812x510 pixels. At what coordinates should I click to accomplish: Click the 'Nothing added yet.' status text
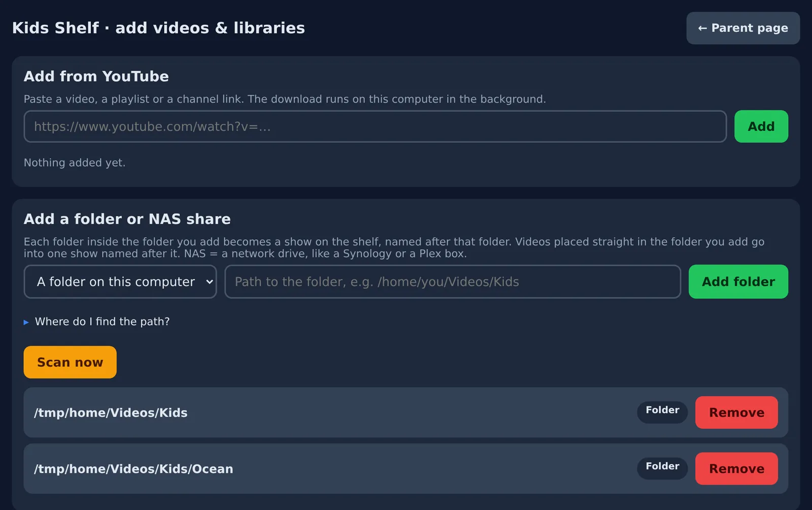(x=75, y=163)
